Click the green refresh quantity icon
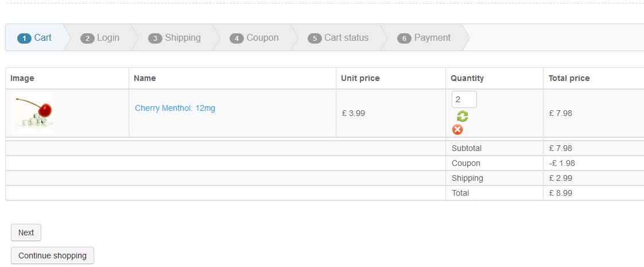644x267 pixels. click(x=463, y=116)
